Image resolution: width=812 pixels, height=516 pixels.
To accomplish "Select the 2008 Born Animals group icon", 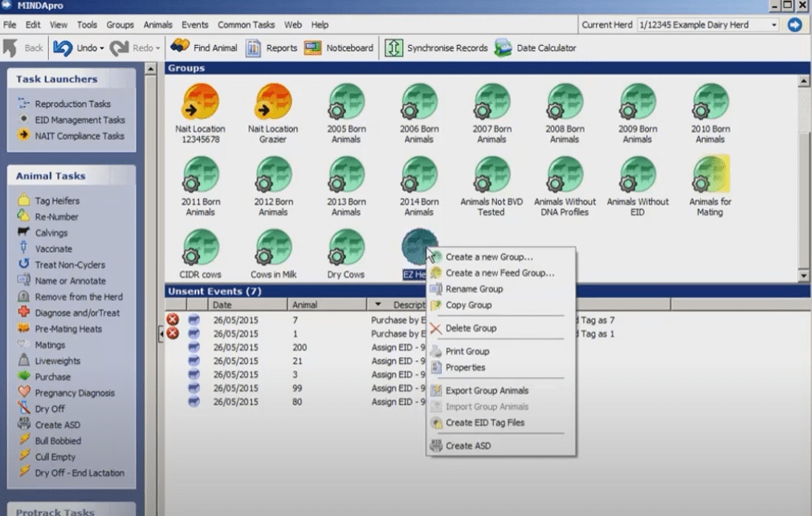I will pyautogui.click(x=565, y=101).
